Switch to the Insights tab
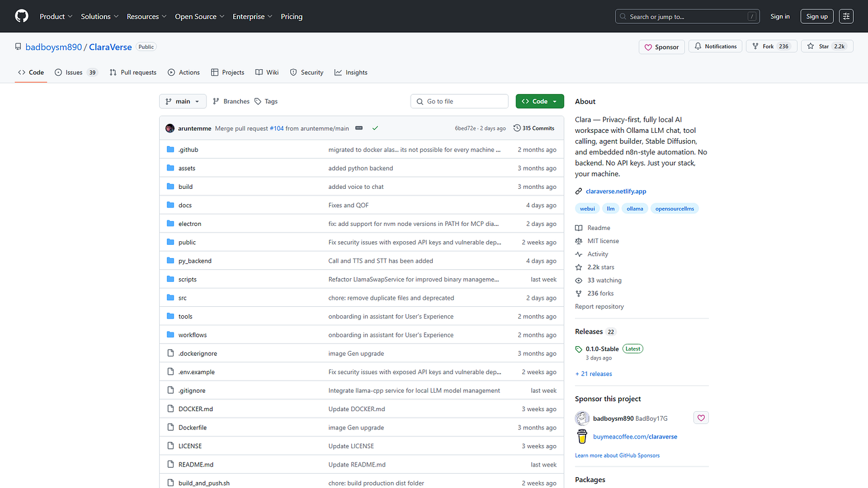This screenshot has height=488, width=868. (x=351, y=72)
